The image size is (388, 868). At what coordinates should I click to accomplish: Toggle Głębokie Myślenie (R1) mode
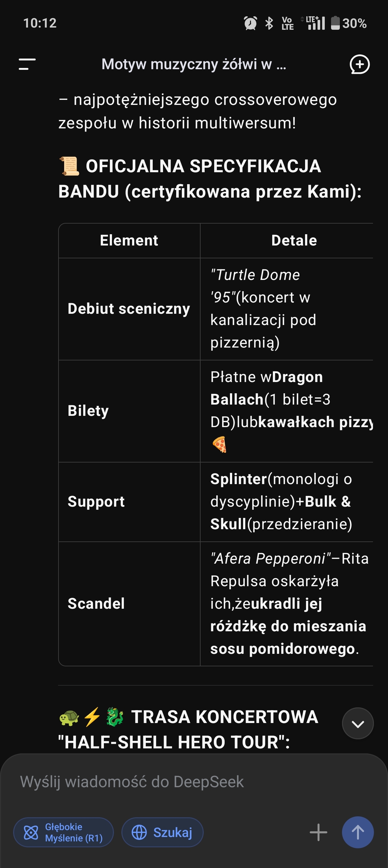tap(64, 832)
